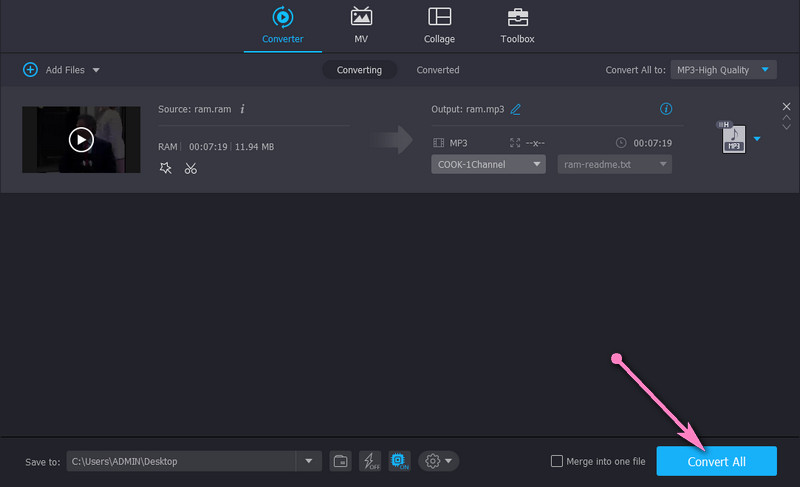Expand the Save to path dropdown

click(x=308, y=461)
